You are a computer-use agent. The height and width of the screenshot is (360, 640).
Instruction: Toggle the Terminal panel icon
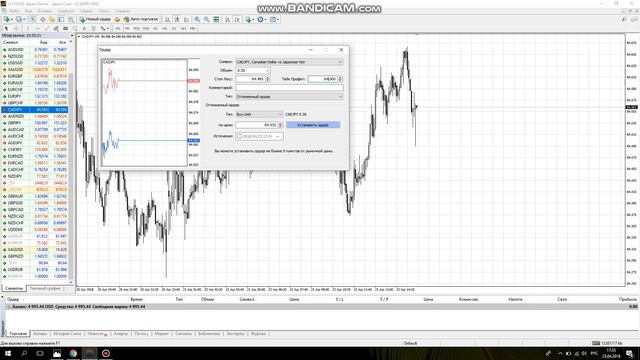[x=61, y=19]
